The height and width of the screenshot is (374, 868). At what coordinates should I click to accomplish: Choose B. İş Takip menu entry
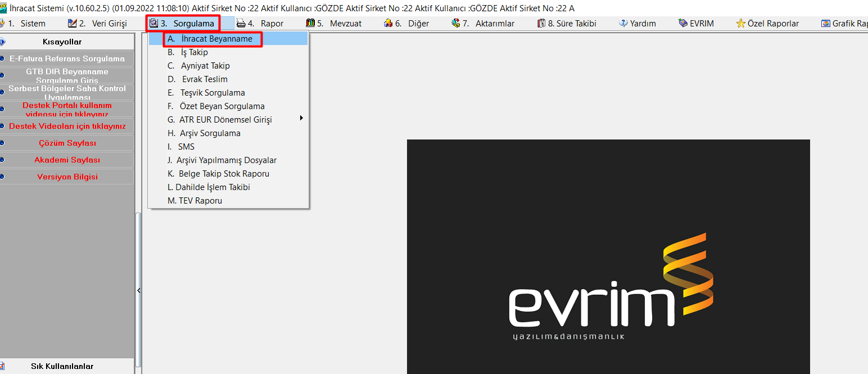[228, 52]
